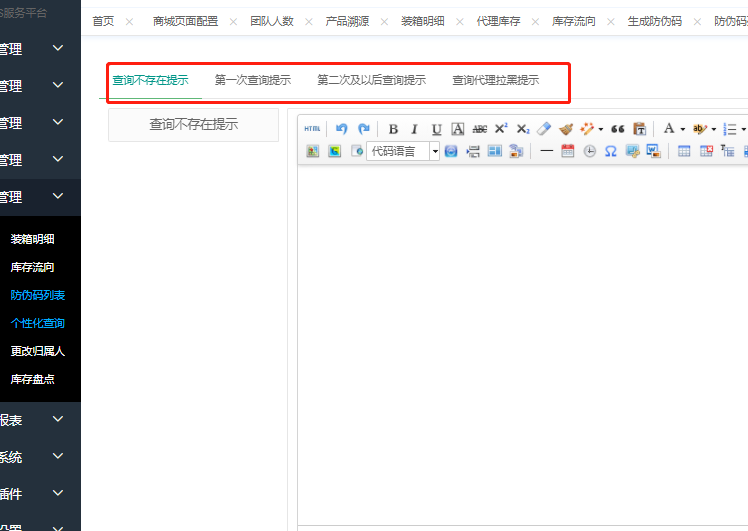Viewport: 748px width, 531px height.
Task: Insert a horizontal rule line
Action: tap(546, 151)
